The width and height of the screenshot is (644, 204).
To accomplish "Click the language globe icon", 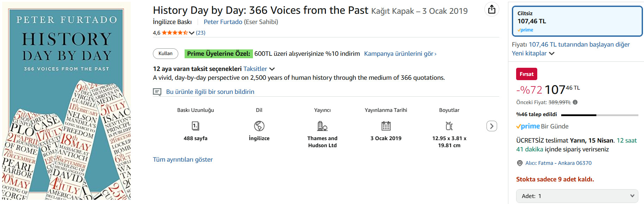I will pos(259,126).
